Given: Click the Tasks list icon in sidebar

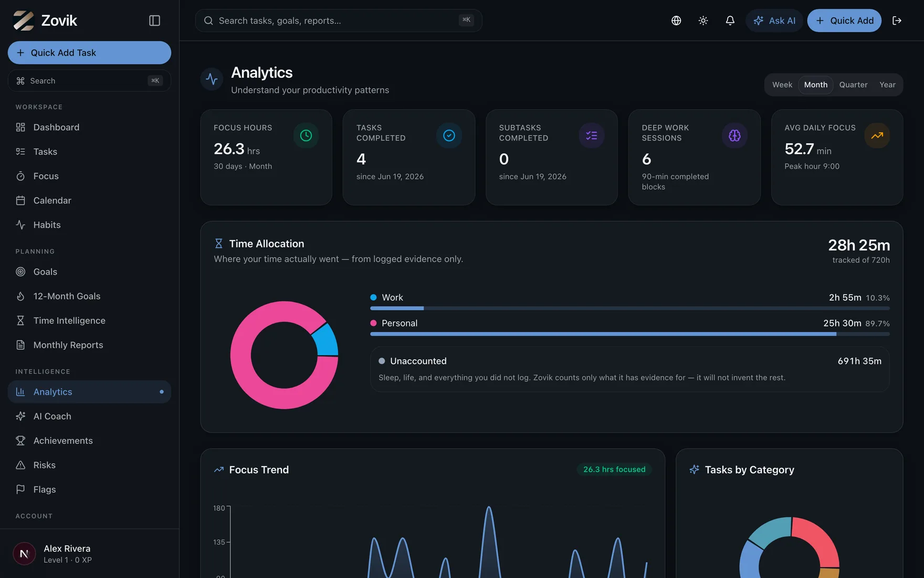Looking at the screenshot, I should click(x=20, y=152).
